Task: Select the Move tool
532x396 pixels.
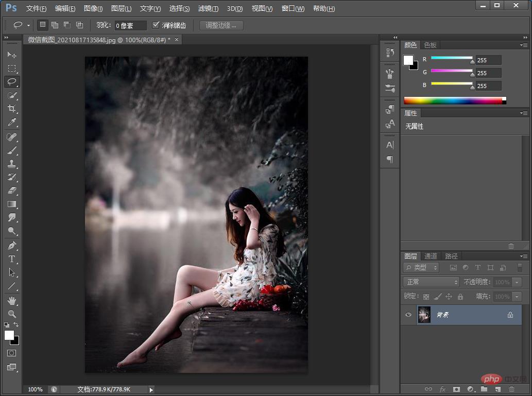Action: tap(12, 55)
